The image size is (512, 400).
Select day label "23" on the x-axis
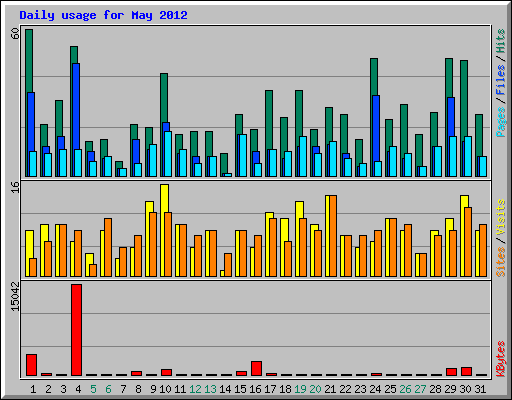coord(360,389)
